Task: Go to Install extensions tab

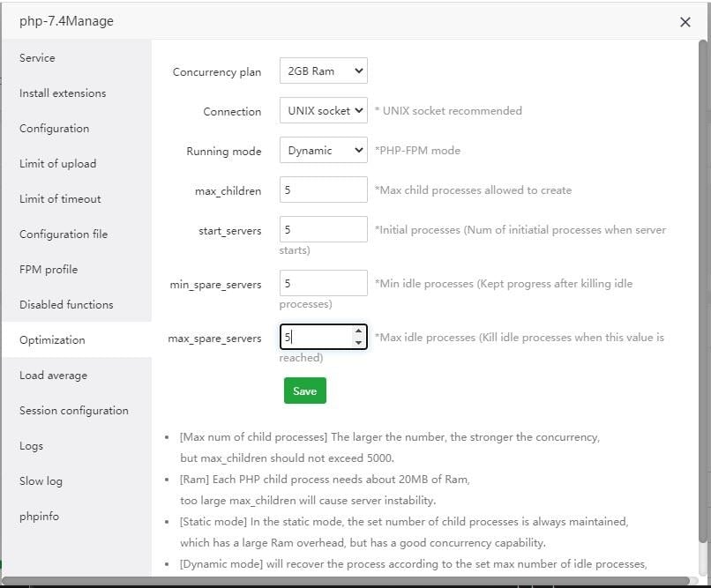Action: pos(63,93)
